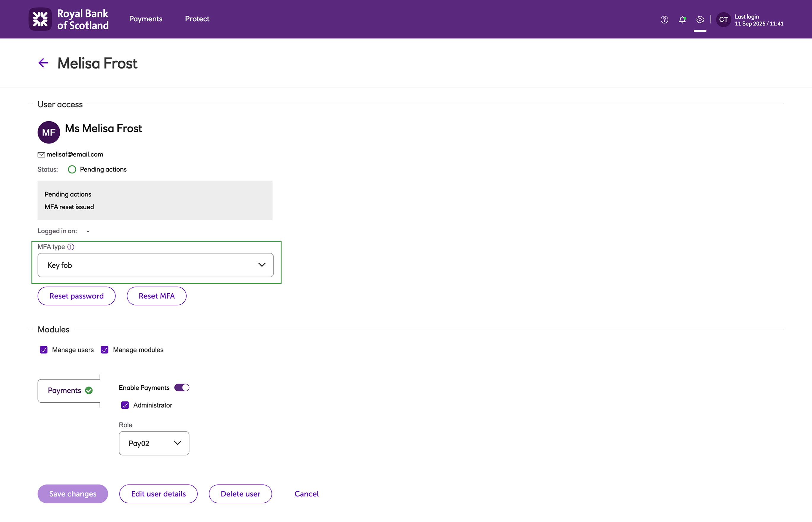Click the email envelope icon
The image size is (812, 522).
(41, 155)
